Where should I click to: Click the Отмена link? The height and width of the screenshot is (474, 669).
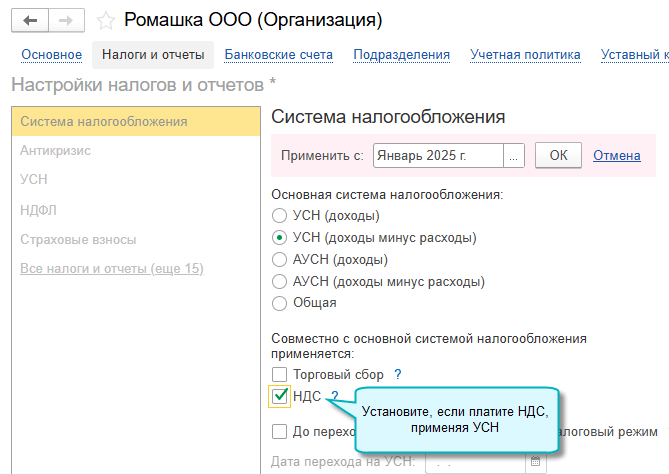(x=616, y=156)
